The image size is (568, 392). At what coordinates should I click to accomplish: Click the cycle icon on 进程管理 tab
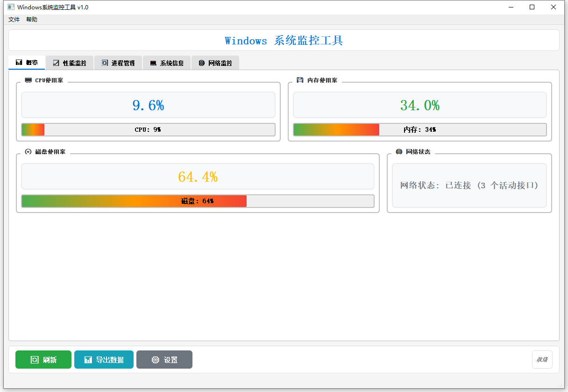tap(105, 63)
